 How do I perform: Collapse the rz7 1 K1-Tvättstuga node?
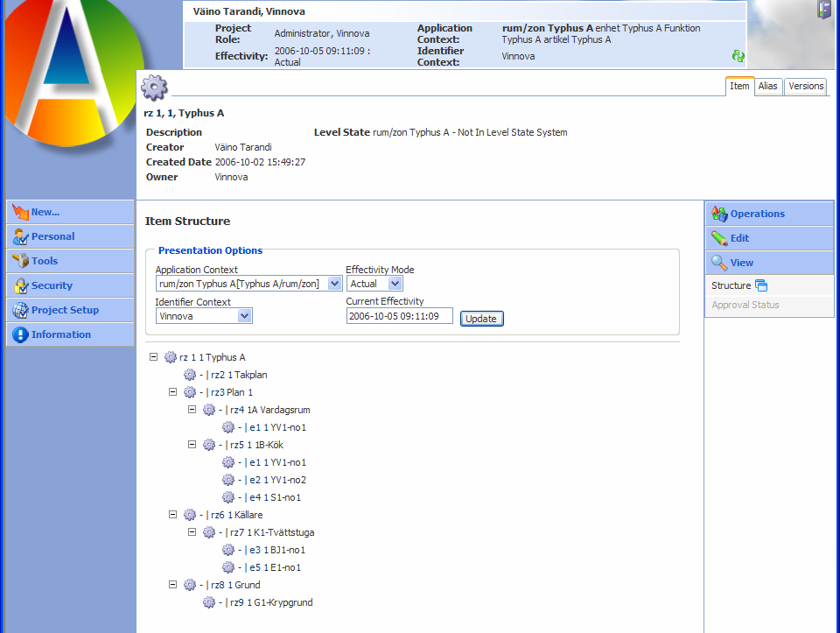(192, 531)
